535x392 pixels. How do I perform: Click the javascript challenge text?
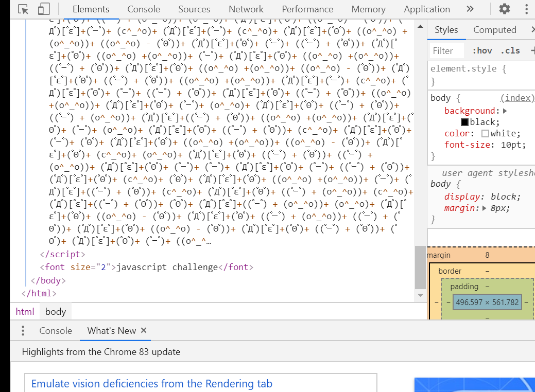click(167, 267)
